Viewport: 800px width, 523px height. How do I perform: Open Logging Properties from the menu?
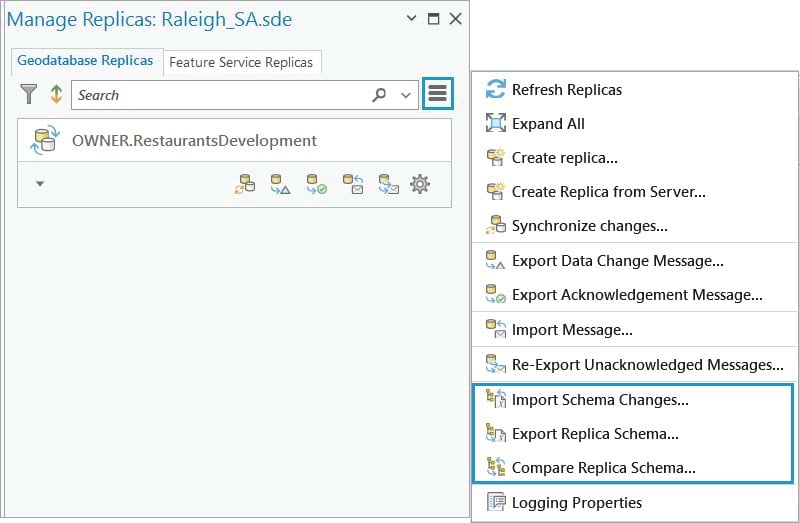(x=635, y=503)
